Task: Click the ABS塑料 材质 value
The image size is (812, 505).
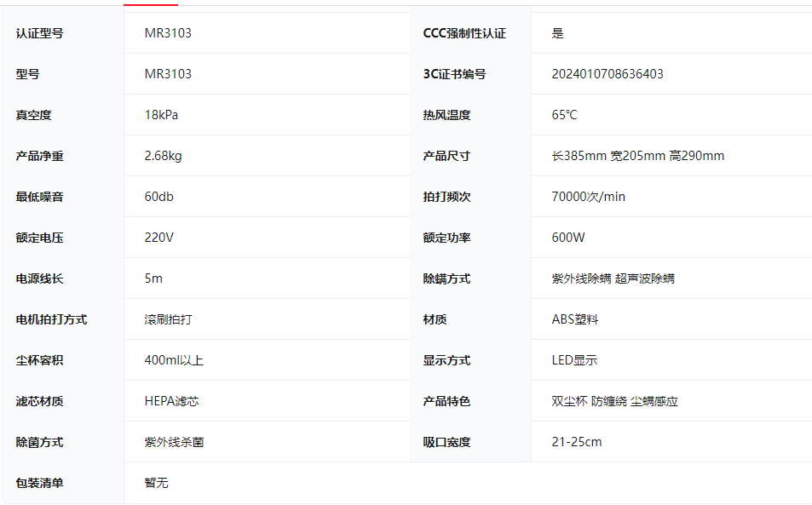Action: tap(574, 319)
